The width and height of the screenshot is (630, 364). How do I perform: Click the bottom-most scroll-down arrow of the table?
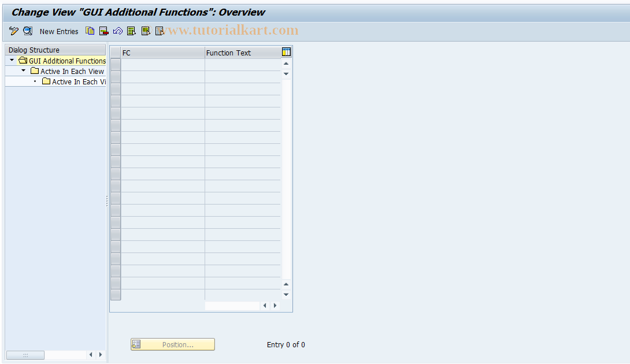286,295
